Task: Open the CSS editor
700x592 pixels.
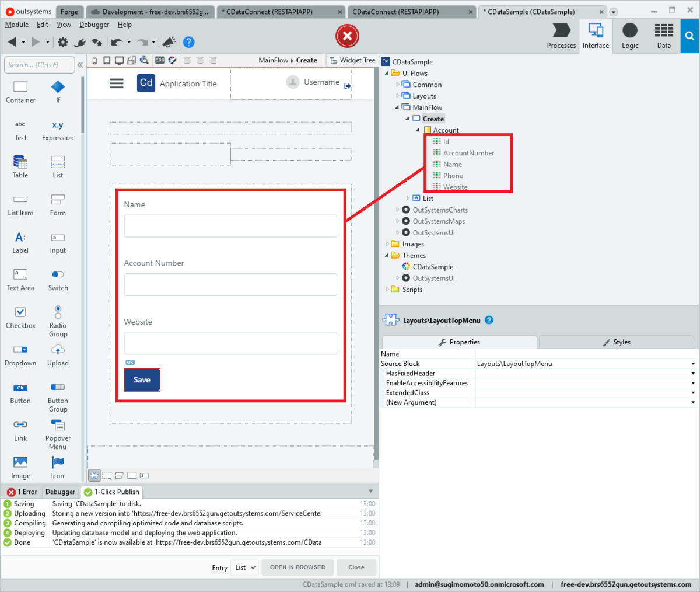Action: [159, 60]
